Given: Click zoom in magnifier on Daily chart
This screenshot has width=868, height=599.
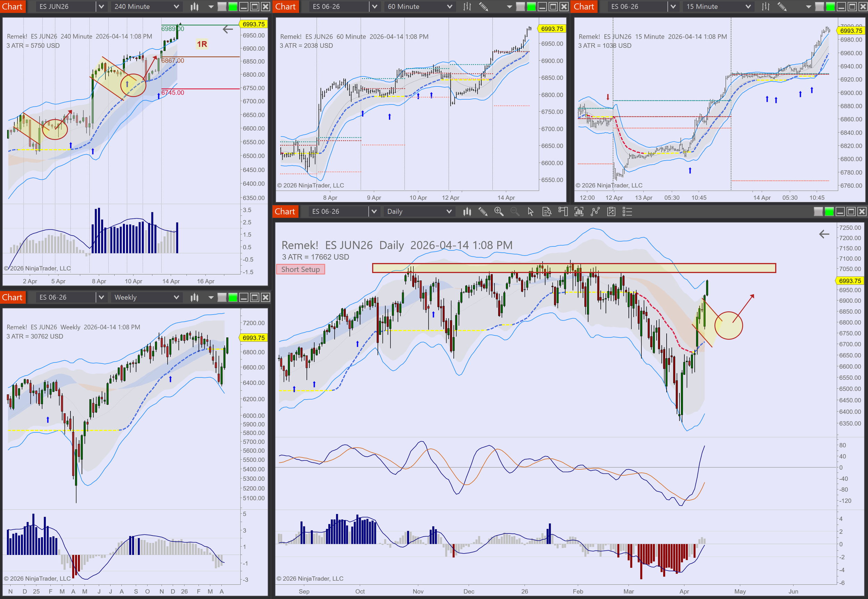Looking at the screenshot, I should point(499,212).
